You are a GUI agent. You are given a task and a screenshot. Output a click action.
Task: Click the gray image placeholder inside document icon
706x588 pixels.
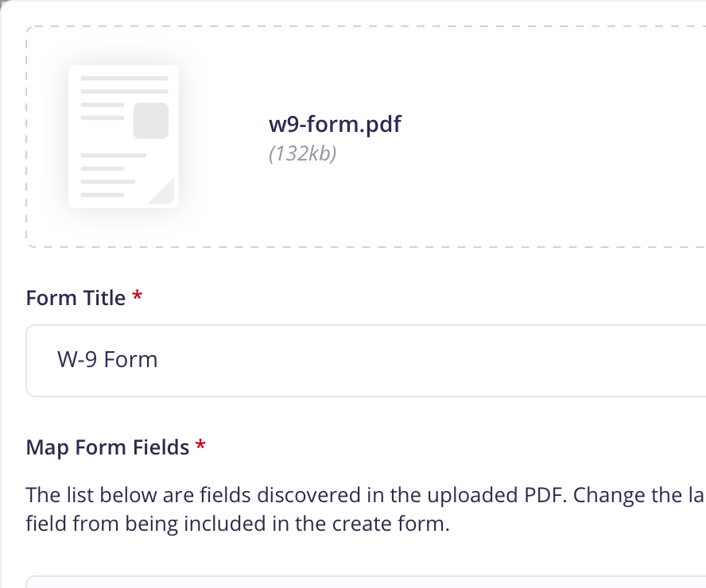coord(151,121)
